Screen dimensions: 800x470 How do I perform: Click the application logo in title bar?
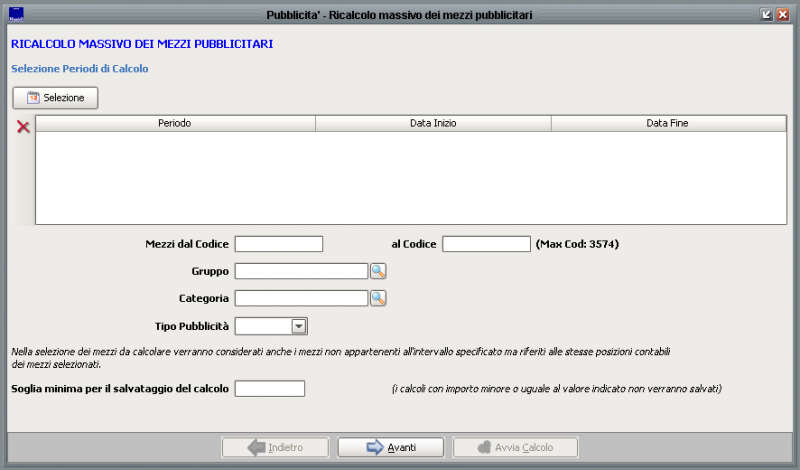tap(16, 14)
